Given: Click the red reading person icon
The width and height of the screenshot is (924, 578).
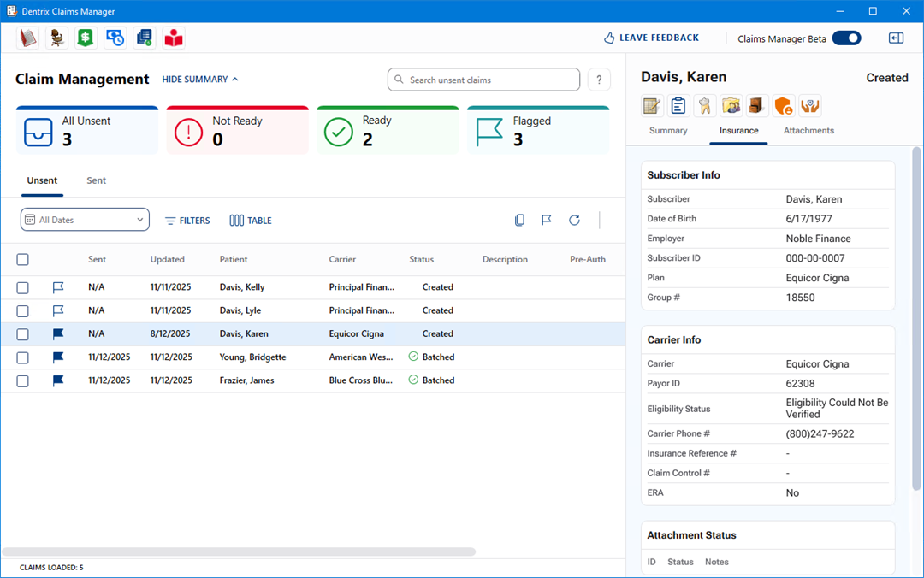Looking at the screenshot, I should (x=174, y=38).
